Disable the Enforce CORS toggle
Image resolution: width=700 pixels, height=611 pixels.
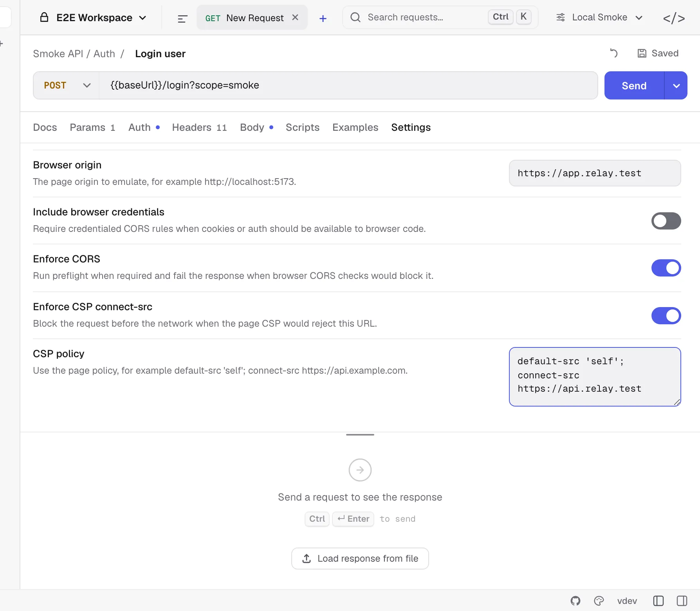point(666,268)
